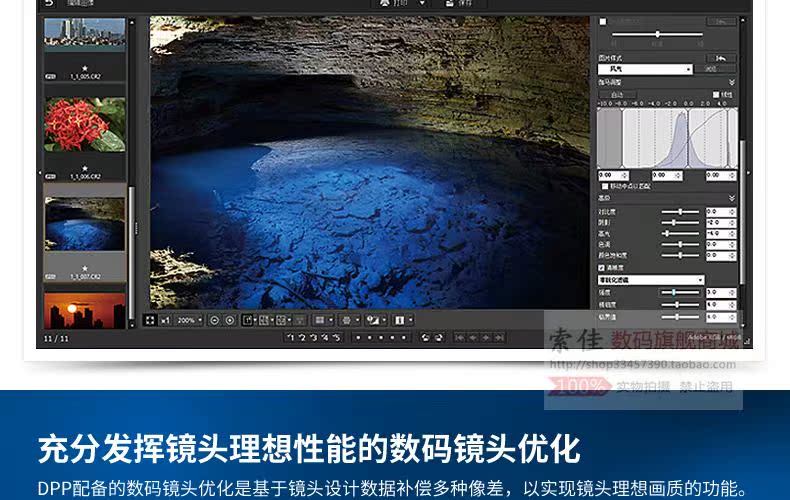This screenshot has height=500, width=790.
Task: Toggle the grid display icon
Action: (x=347, y=320)
